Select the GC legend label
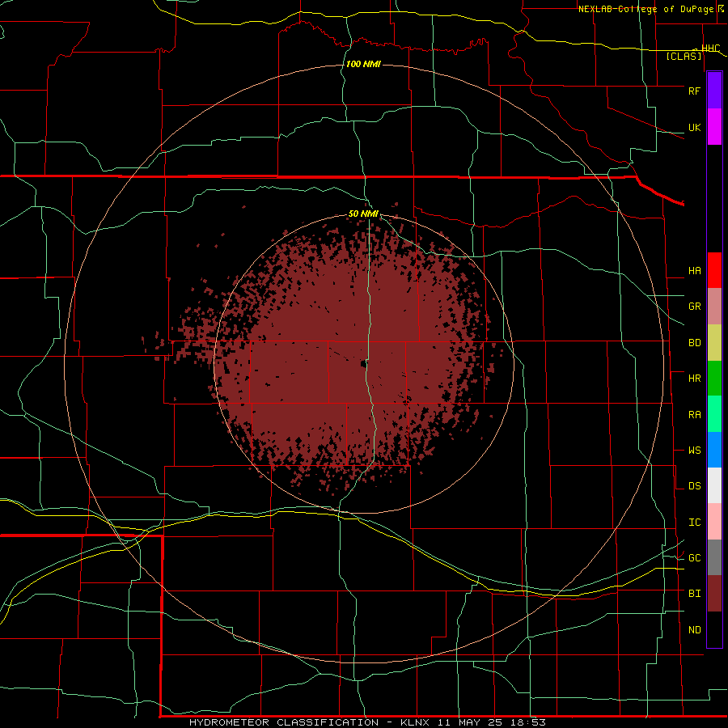 pos(694,557)
